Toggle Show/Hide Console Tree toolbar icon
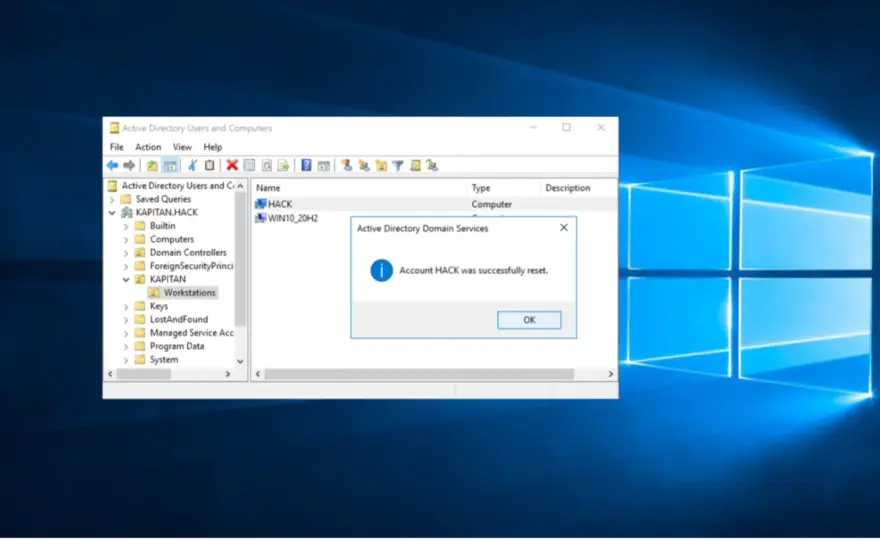The width and height of the screenshot is (880, 540). pos(170,166)
